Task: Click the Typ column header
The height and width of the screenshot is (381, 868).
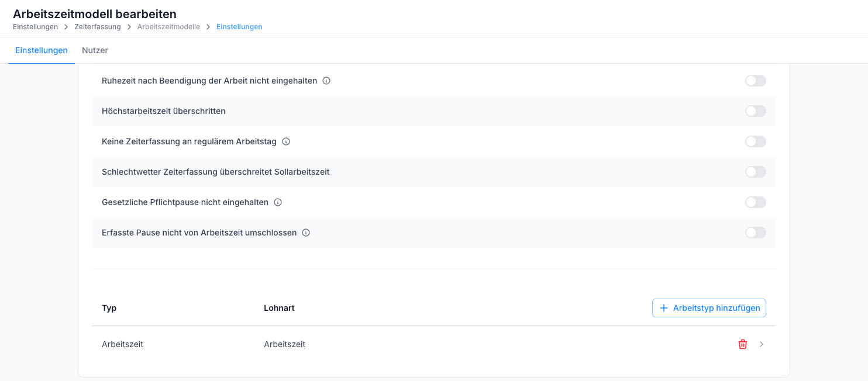Action: [109, 308]
